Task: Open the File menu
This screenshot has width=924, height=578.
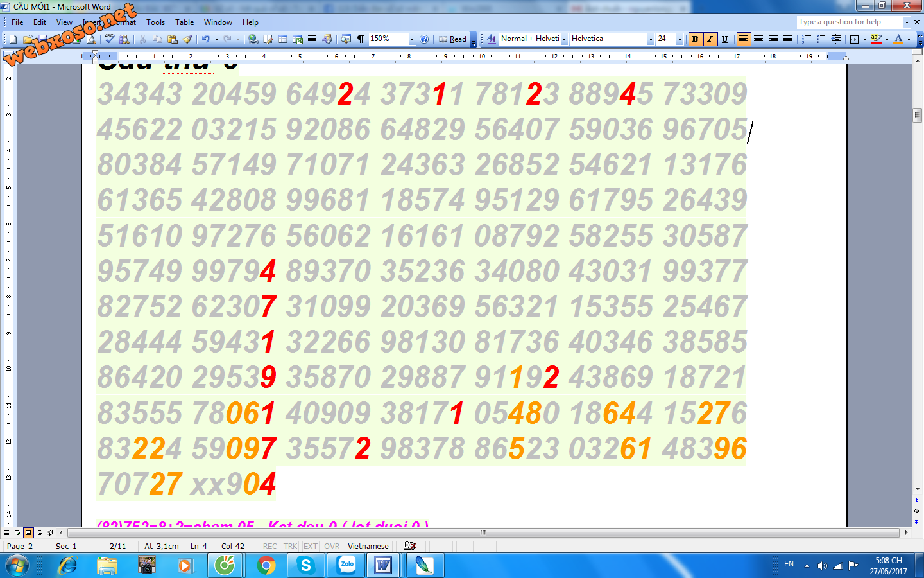Action: click(x=17, y=22)
